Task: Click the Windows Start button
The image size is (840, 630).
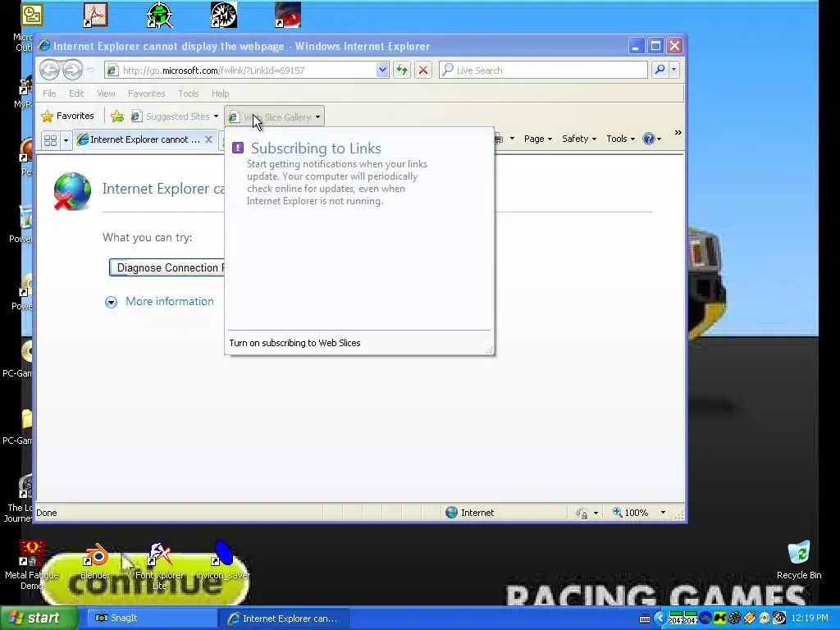Action: (38, 618)
